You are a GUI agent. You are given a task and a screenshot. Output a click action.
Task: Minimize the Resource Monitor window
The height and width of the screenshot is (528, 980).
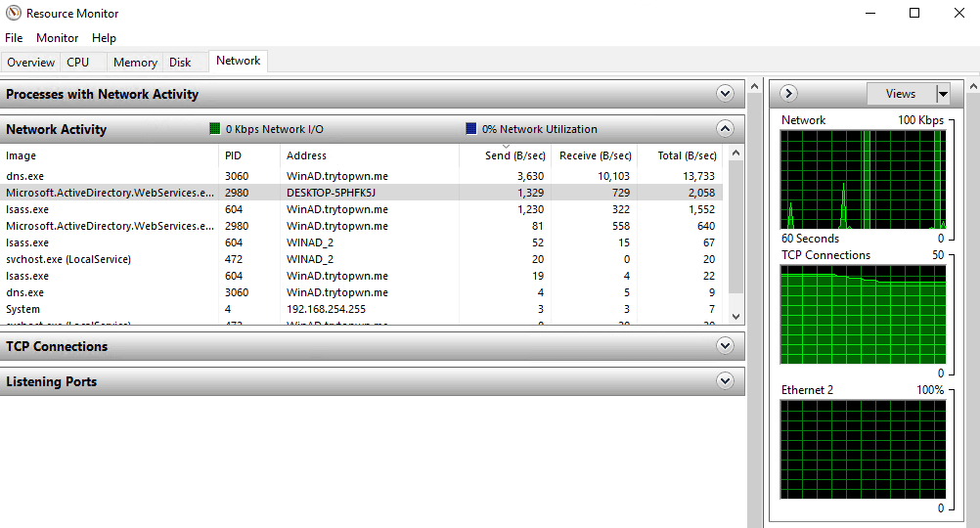pyautogui.click(x=870, y=13)
